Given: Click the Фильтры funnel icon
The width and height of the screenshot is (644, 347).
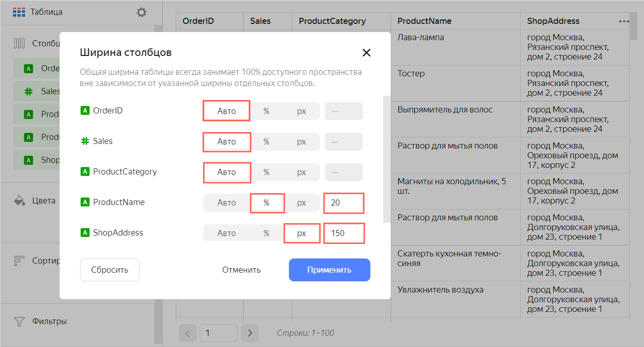Looking at the screenshot, I should 19,322.
